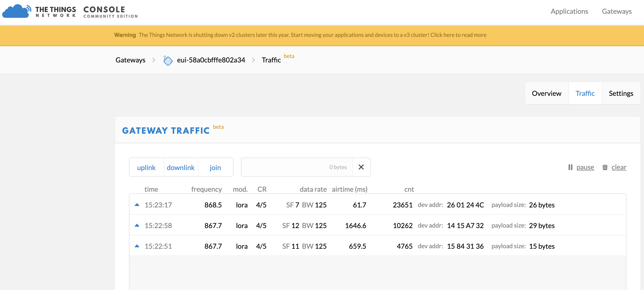Open Gateways in top navigation
Screen dimensions: 644x290
pos(616,11)
